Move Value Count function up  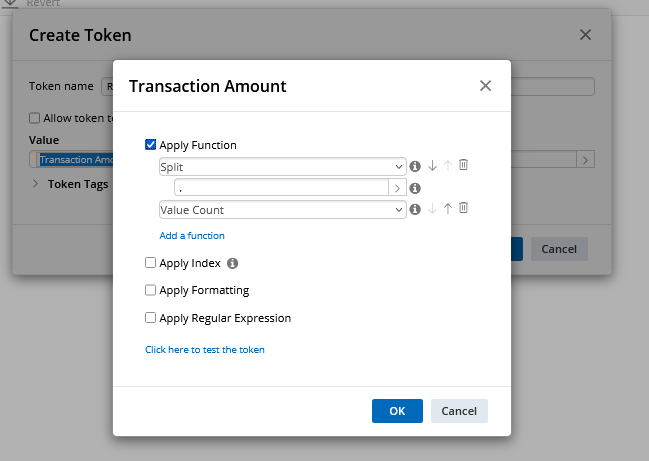[447, 209]
